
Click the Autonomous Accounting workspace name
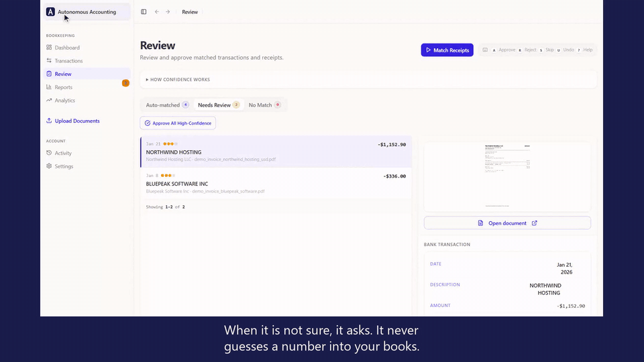tap(87, 12)
